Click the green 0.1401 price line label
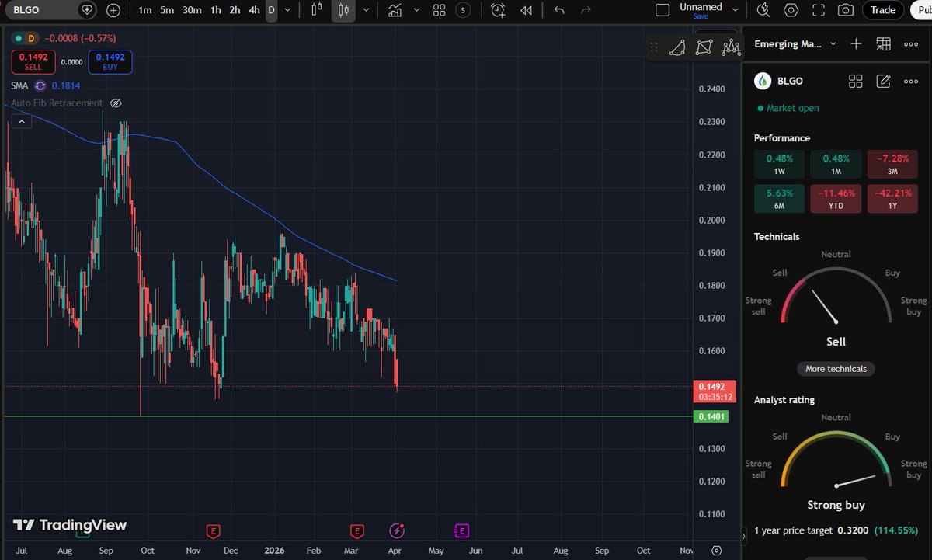Screen dimensions: 932x560 tap(711, 417)
